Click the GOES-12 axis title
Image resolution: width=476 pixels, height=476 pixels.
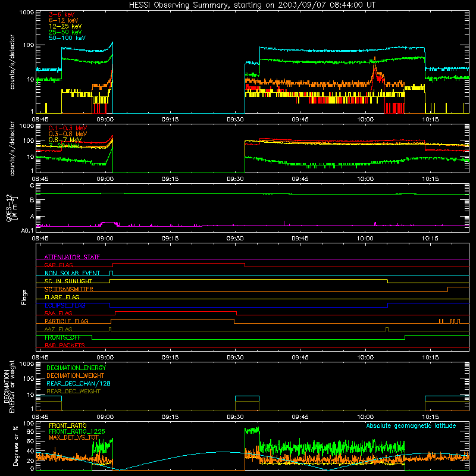tap(12, 208)
